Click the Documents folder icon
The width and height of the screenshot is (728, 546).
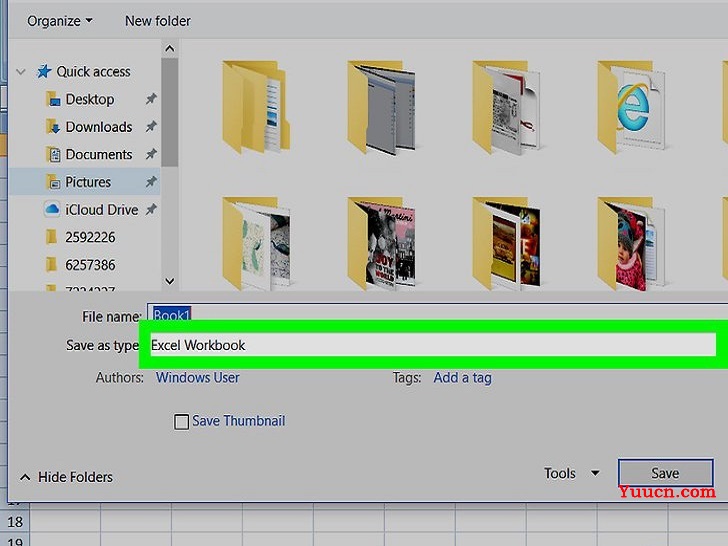point(53,154)
